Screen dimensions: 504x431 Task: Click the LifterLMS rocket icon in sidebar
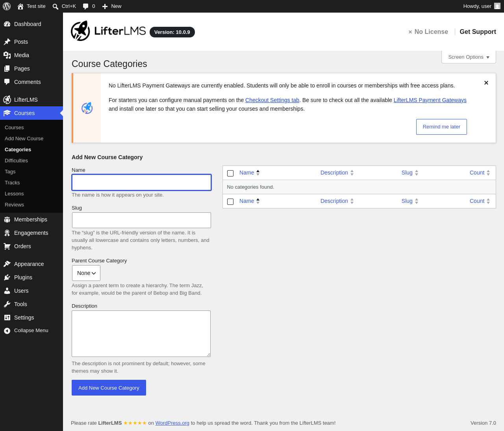pyautogui.click(x=7, y=100)
